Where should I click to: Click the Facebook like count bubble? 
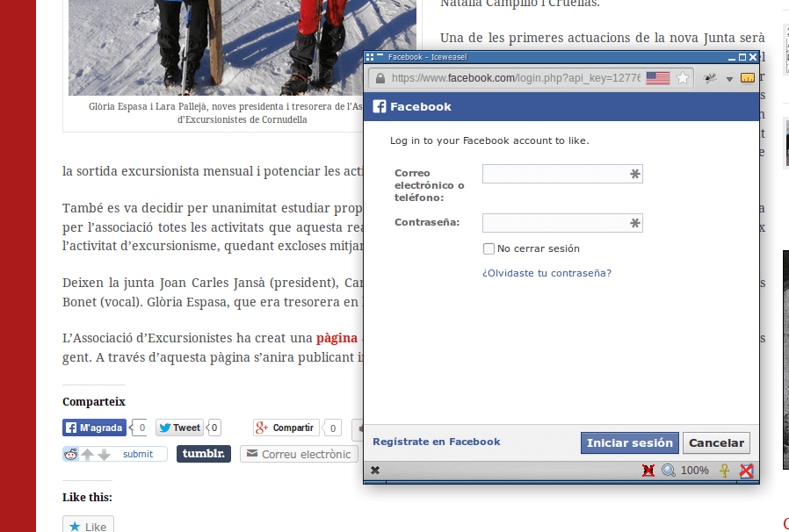140,428
